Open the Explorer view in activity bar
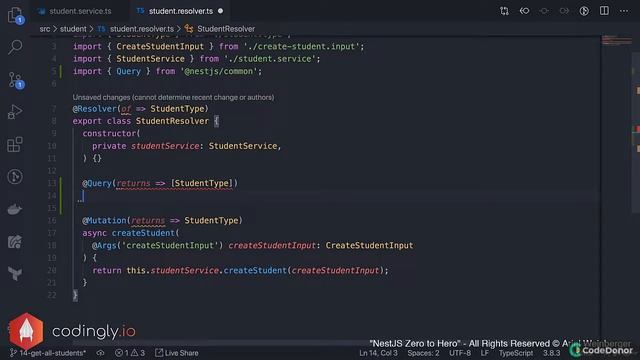 coord(16,16)
